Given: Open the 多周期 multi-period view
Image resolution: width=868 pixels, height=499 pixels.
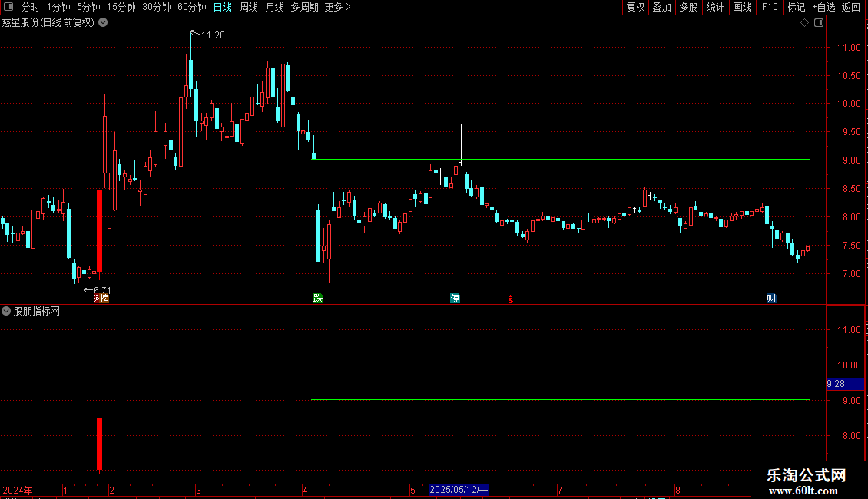Looking at the screenshot, I should click(x=304, y=7).
